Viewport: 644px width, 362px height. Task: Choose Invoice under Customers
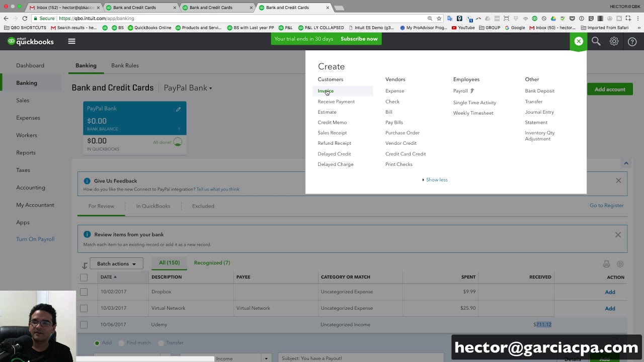(x=326, y=91)
